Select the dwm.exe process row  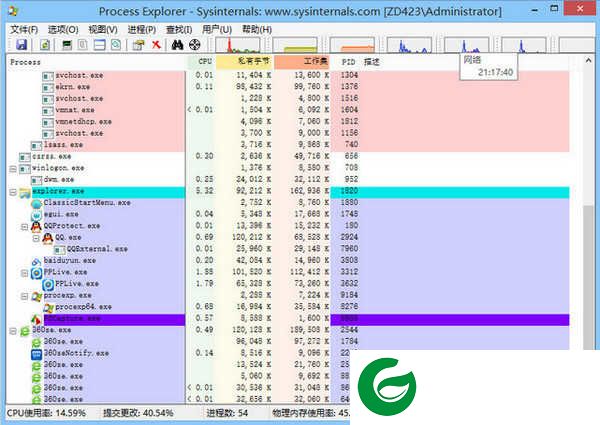(288, 179)
